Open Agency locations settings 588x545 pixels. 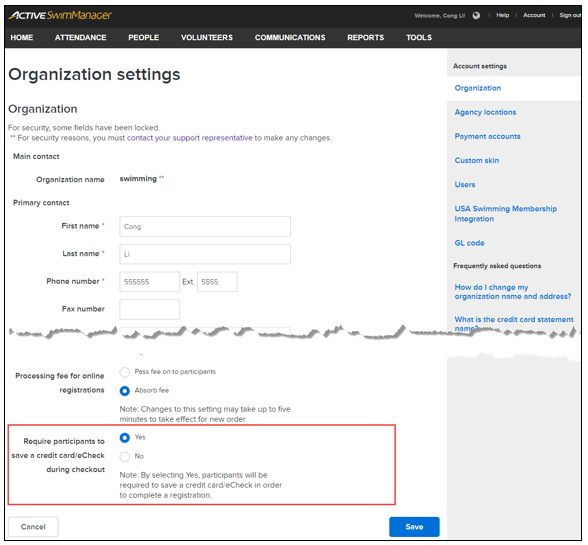(x=485, y=112)
